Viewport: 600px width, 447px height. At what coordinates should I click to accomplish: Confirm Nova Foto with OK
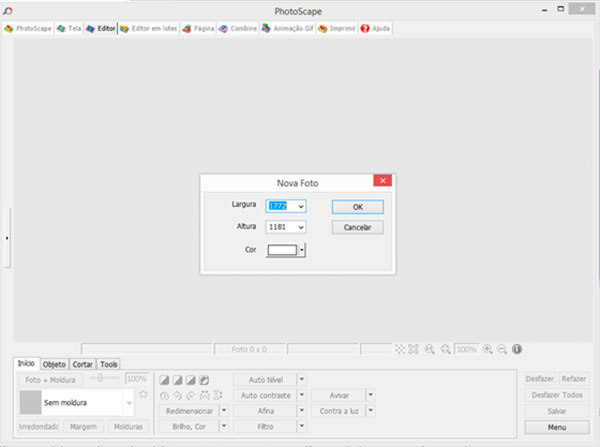358,207
